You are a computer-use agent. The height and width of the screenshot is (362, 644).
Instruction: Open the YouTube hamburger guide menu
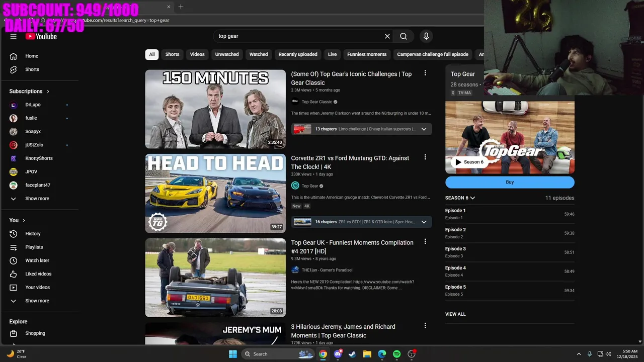(x=13, y=36)
